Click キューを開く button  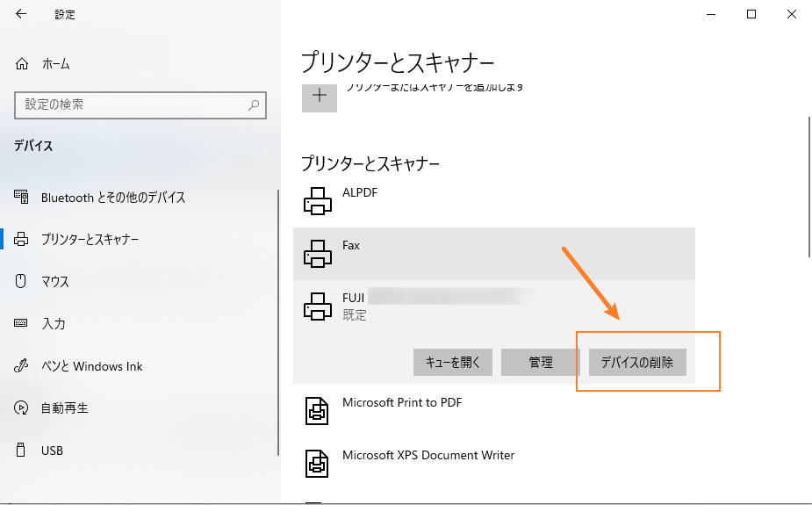453,362
